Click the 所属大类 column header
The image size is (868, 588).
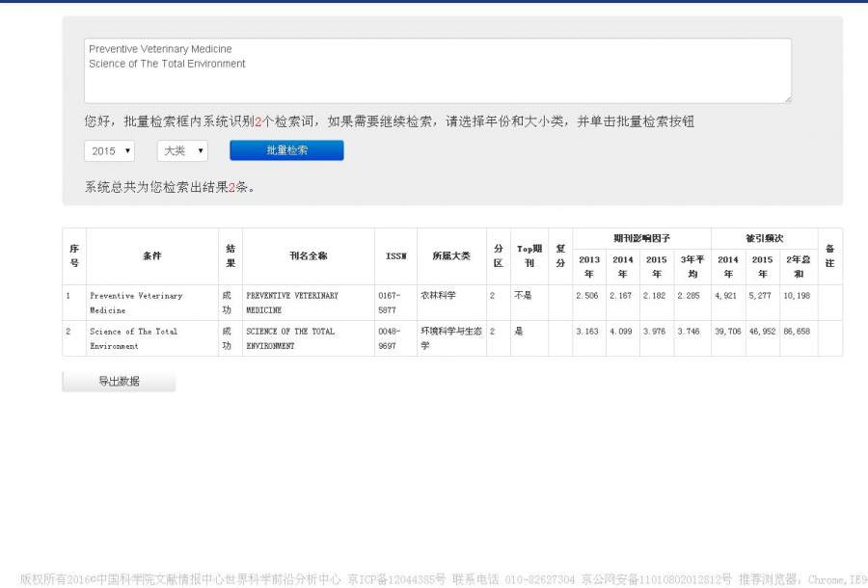pyautogui.click(x=451, y=255)
